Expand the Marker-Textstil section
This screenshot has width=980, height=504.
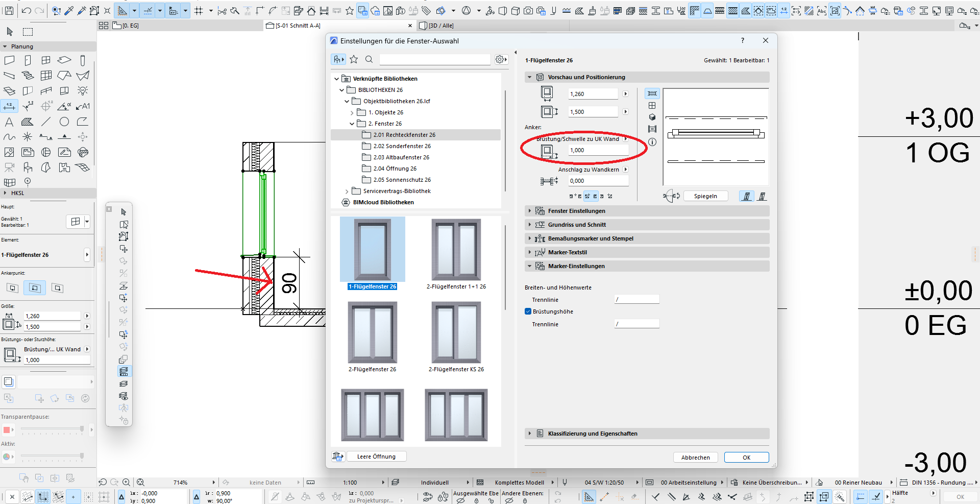pyautogui.click(x=530, y=252)
